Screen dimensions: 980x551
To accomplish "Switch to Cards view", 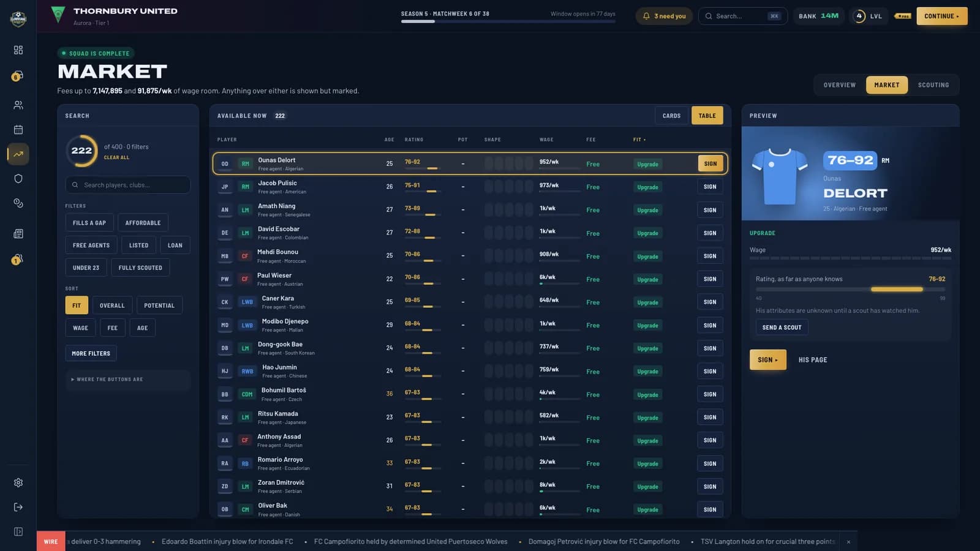I will 671,116.
